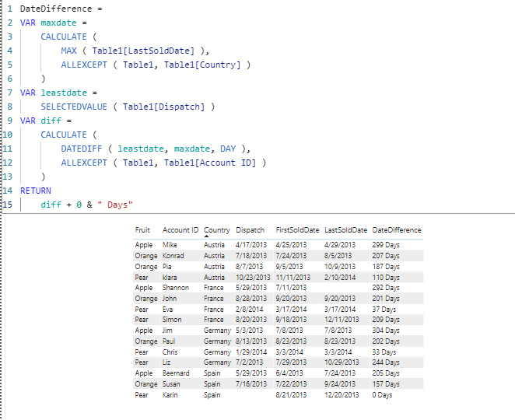Click the Dispatch column header
Screen dimensions: 515x420
coord(250,230)
